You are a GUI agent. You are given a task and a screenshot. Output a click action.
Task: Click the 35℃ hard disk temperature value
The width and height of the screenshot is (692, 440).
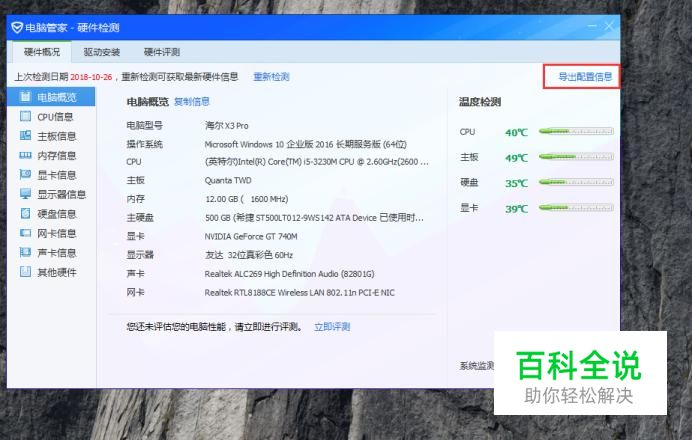(516, 183)
